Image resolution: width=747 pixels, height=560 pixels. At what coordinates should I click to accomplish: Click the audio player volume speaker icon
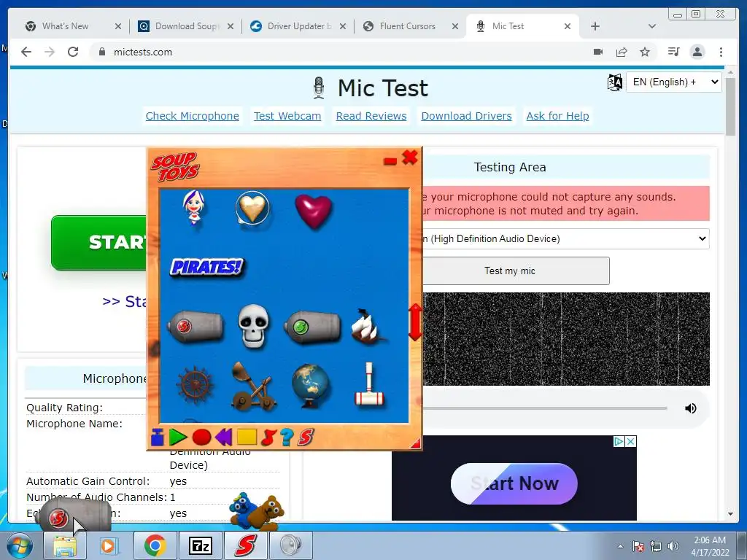pos(690,408)
